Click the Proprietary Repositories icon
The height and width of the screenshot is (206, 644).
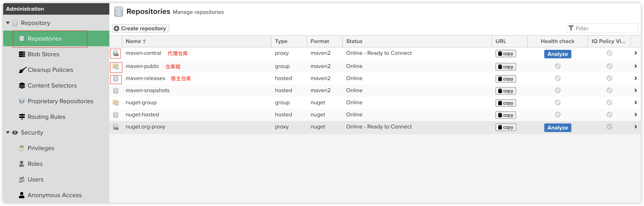[22, 101]
